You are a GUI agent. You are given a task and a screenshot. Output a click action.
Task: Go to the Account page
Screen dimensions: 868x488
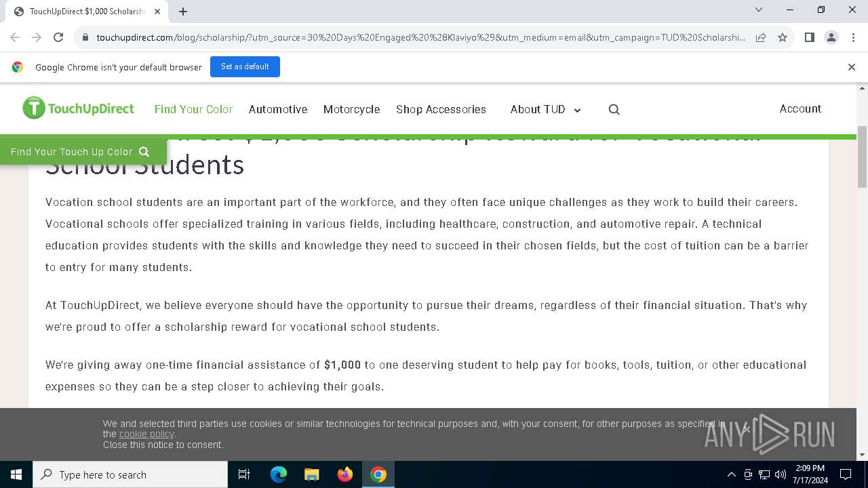(800, 108)
